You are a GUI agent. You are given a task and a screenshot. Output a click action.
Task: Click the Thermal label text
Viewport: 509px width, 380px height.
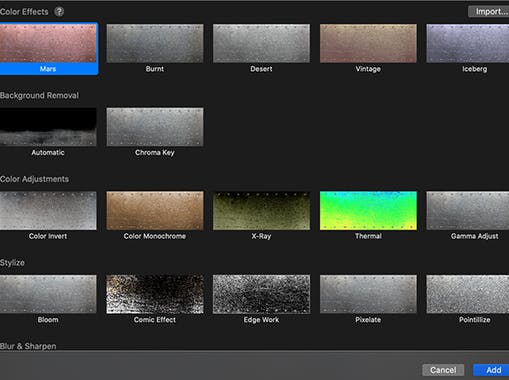pyautogui.click(x=368, y=236)
